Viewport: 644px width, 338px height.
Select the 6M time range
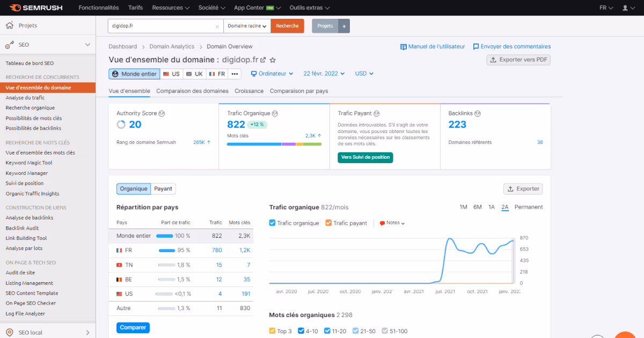(478, 207)
